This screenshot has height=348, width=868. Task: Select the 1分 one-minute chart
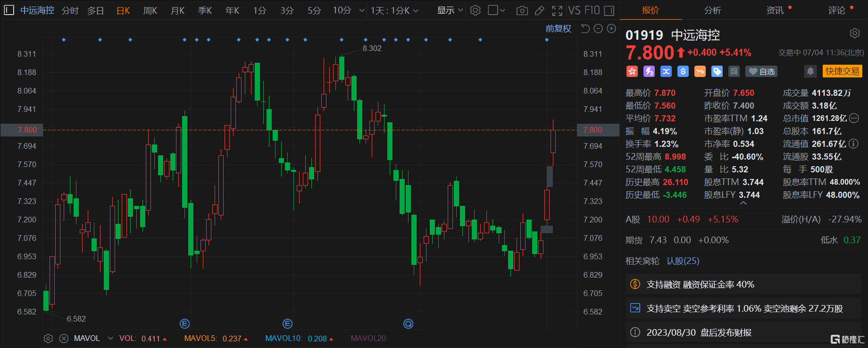(259, 10)
